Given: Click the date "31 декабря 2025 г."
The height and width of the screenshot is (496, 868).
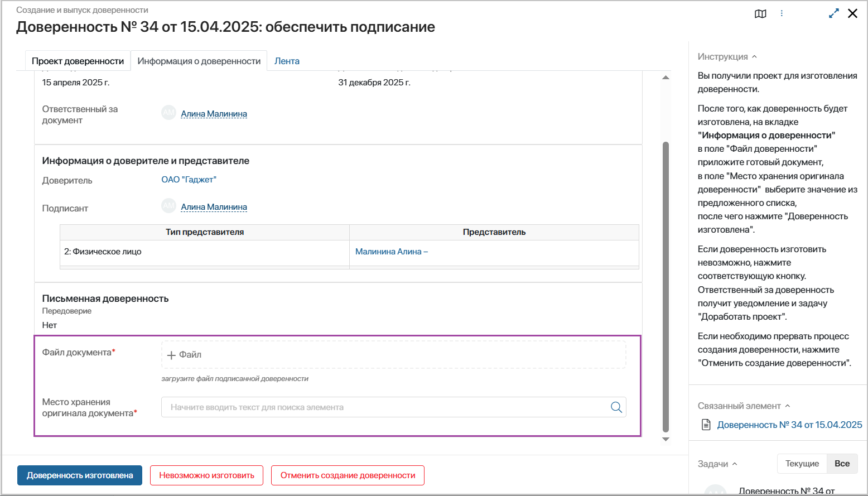Looking at the screenshot, I should coord(374,83).
